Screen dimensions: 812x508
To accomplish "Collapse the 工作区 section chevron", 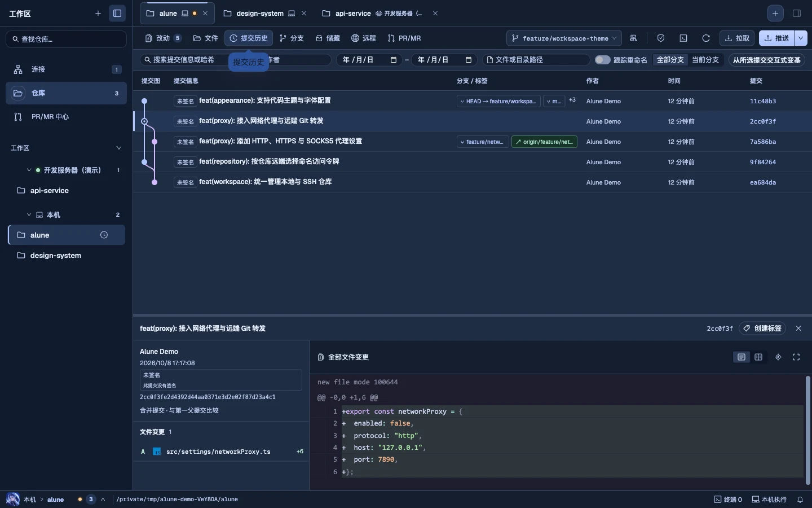I will (119, 148).
